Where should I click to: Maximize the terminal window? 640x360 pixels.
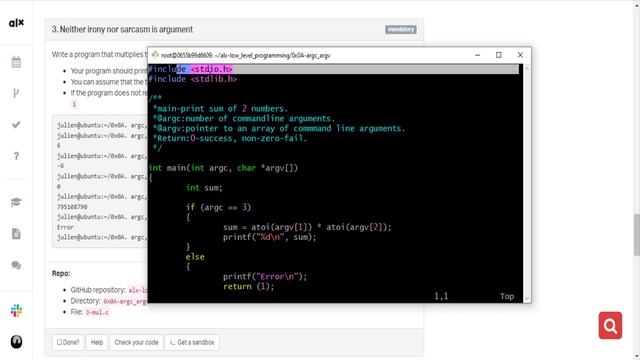(x=498, y=55)
